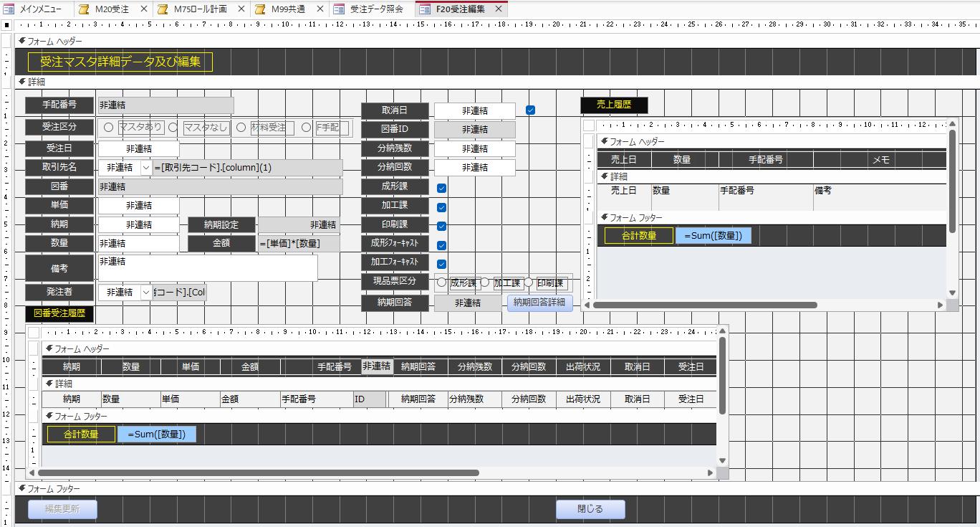
Task: Select the マスタなし radio button
Action: [174, 128]
